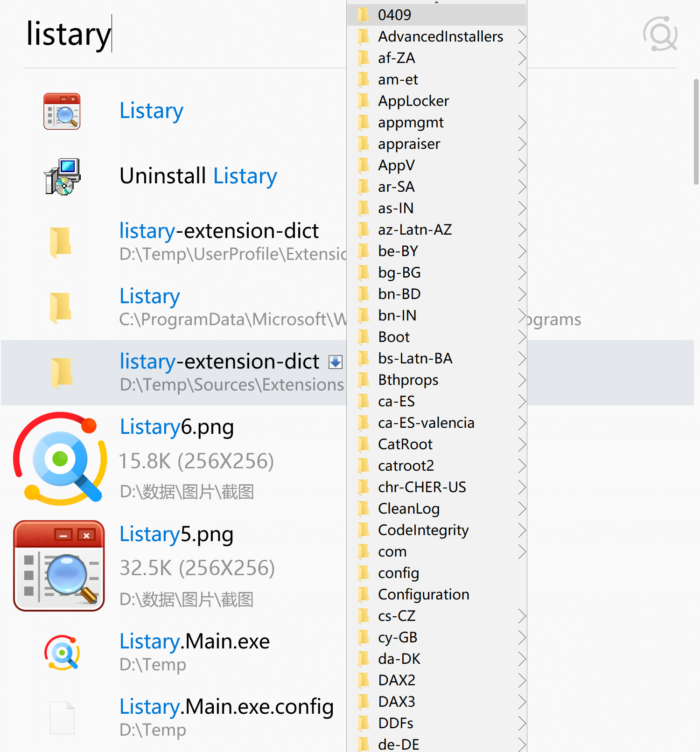Click the Listary.Main.exe.config file icon
This screenshot has height=752, width=700.
(62, 718)
